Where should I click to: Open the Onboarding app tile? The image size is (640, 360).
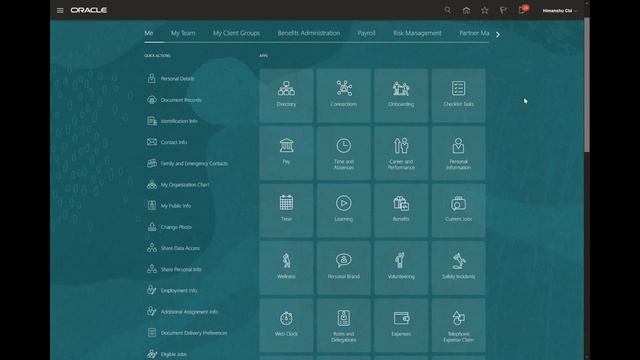point(401,96)
